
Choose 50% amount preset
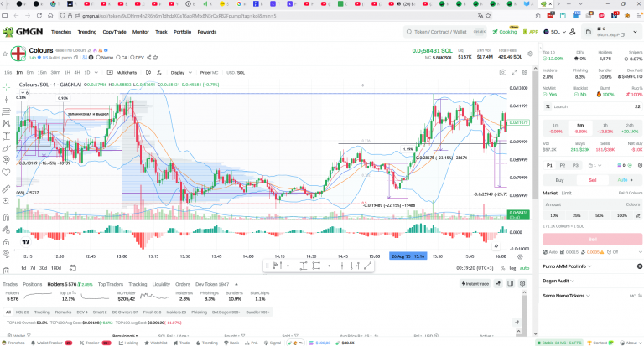click(x=600, y=215)
